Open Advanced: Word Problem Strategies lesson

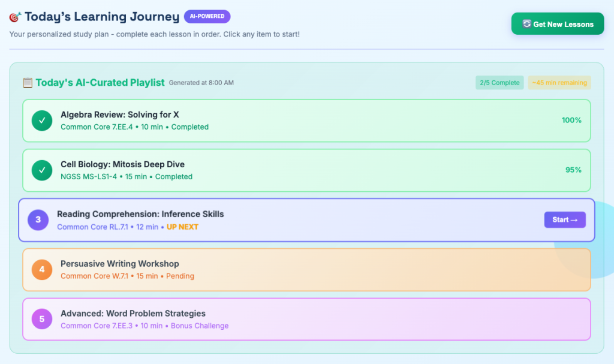pyautogui.click(x=133, y=314)
